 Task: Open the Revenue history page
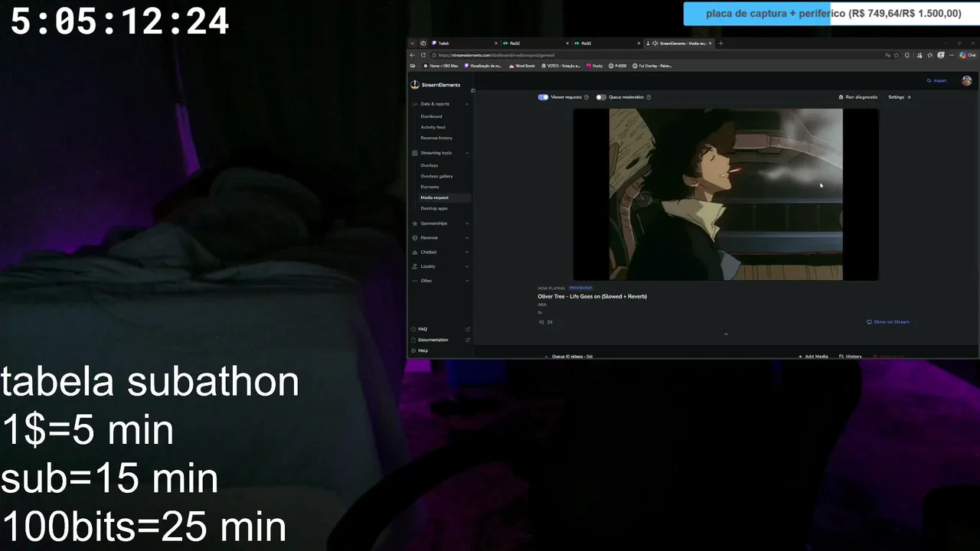coord(436,138)
